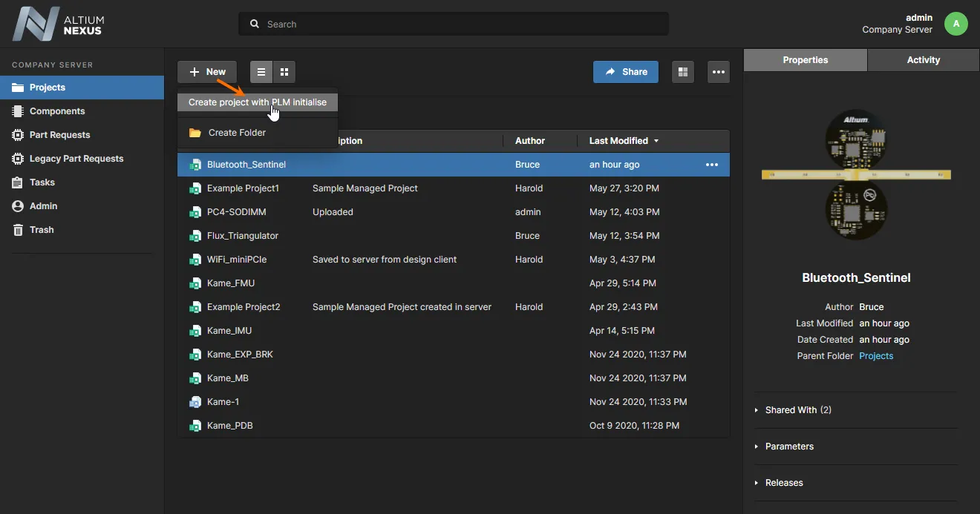Share the selected project
Image resolution: width=980 pixels, height=514 pixels.
pos(626,72)
